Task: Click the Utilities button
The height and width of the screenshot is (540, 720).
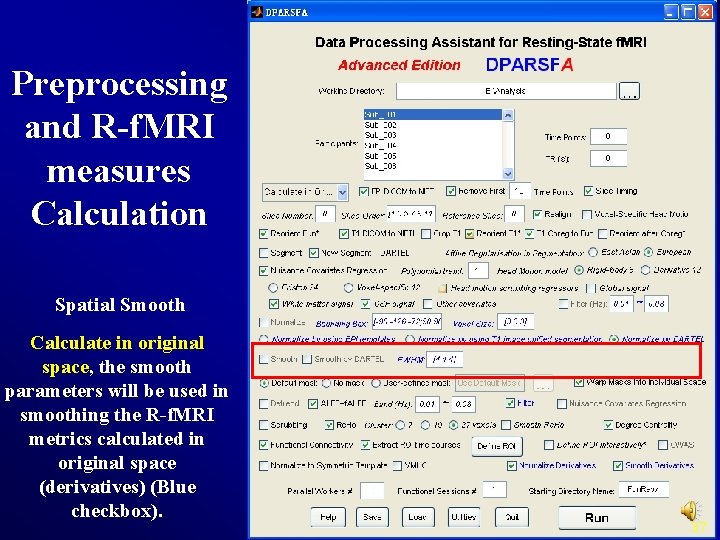Action: 464,517
